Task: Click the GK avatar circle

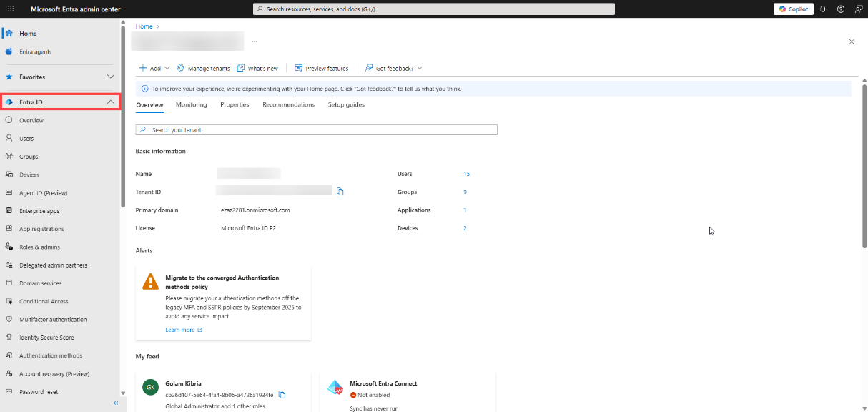Action: [x=151, y=388]
